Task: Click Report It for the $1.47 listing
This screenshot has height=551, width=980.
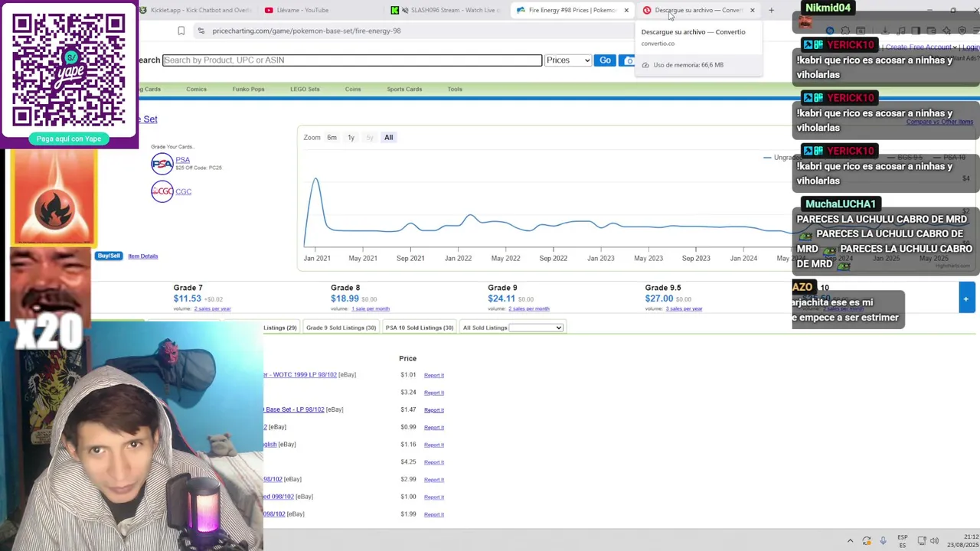Action: point(434,410)
